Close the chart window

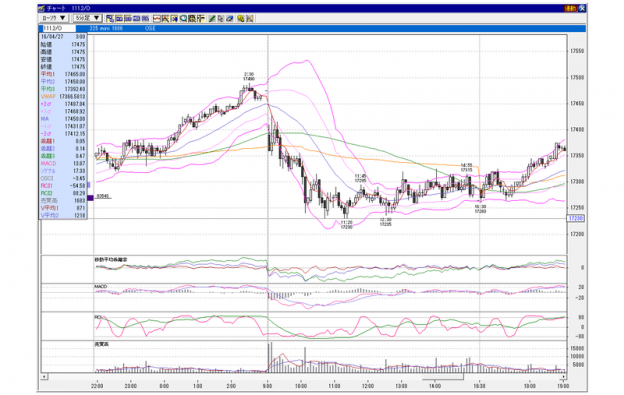point(582,8)
